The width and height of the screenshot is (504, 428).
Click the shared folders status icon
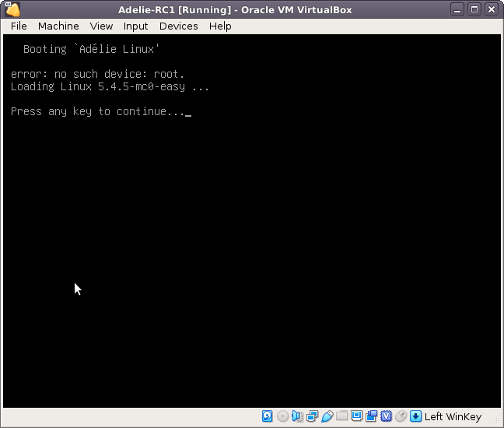tap(341, 416)
